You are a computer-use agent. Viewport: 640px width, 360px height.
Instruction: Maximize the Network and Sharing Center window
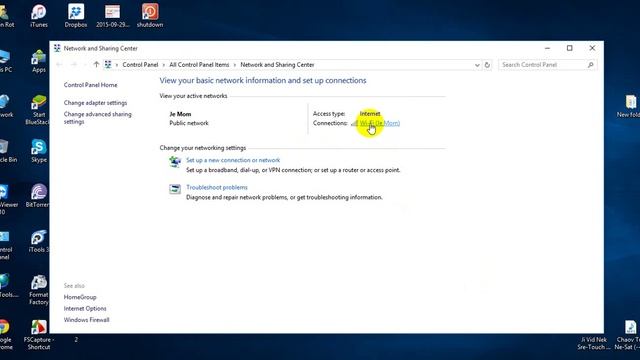570,48
